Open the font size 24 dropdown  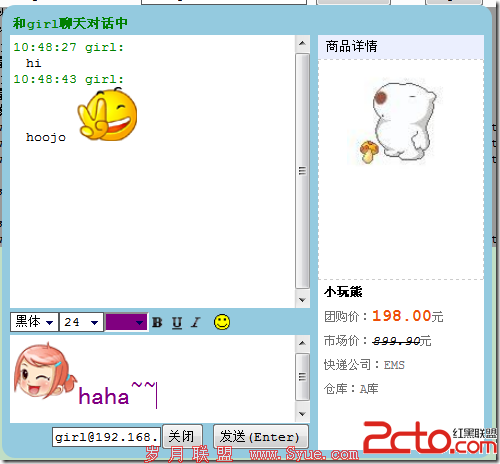click(81, 322)
